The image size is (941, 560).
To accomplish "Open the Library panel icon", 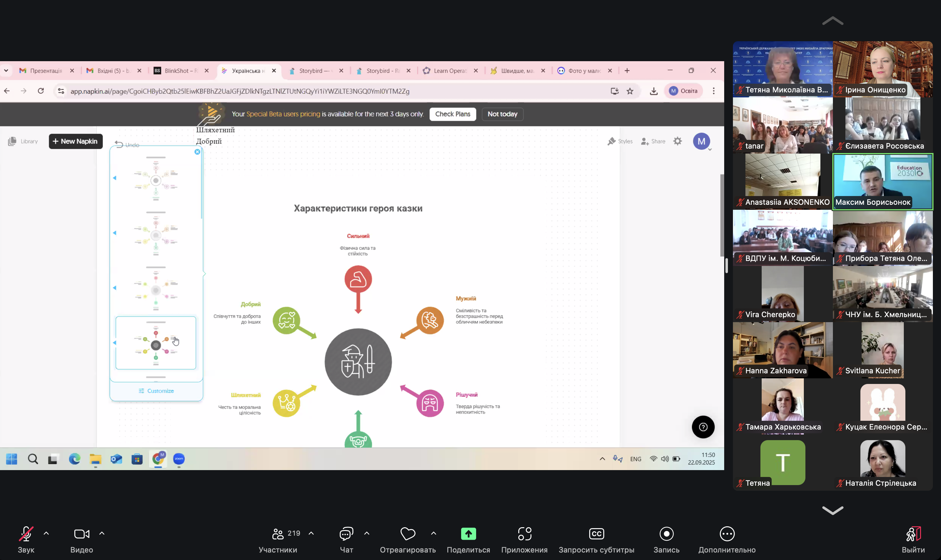I will [x=12, y=141].
